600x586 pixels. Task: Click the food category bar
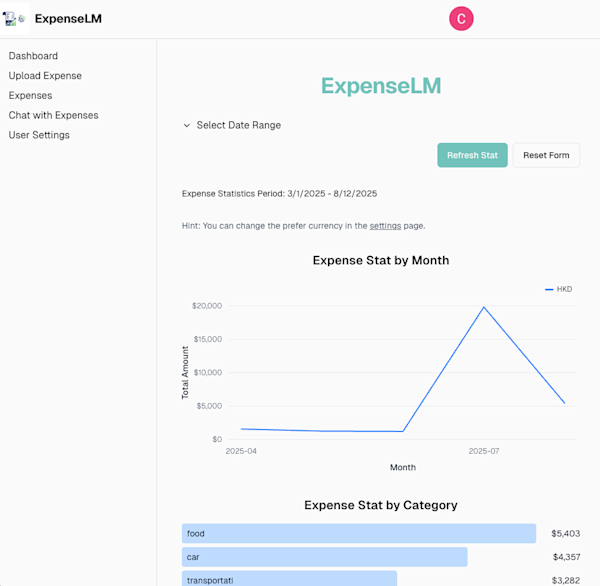(359, 534)
